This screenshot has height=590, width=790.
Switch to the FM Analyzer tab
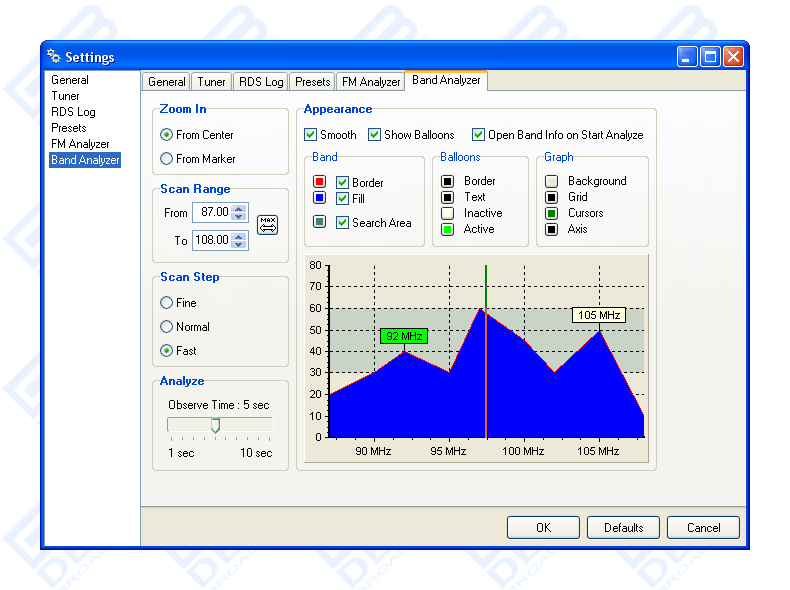pos(371,82)
